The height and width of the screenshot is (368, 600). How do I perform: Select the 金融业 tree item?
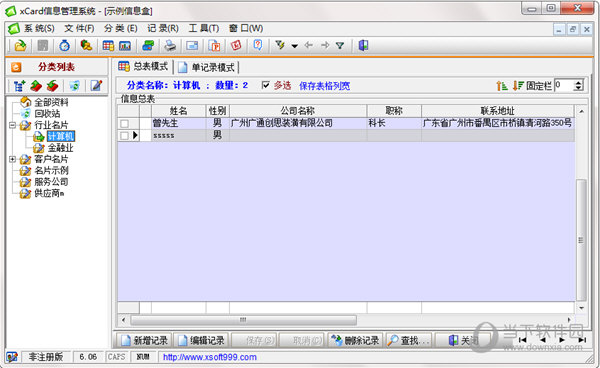[x=60, y=148]
